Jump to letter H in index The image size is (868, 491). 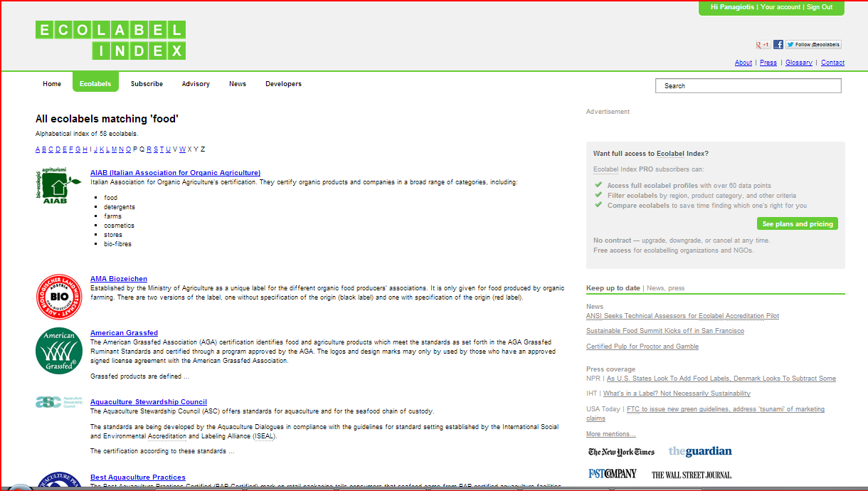[x=85, y=149]
